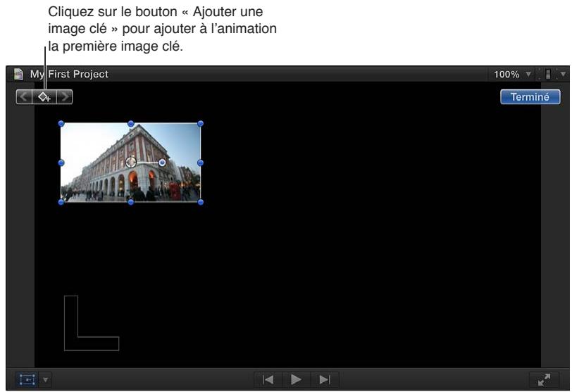Screen dimensions: 572x392
Task: Go to the next keyframe arrow
Action: 65,97
